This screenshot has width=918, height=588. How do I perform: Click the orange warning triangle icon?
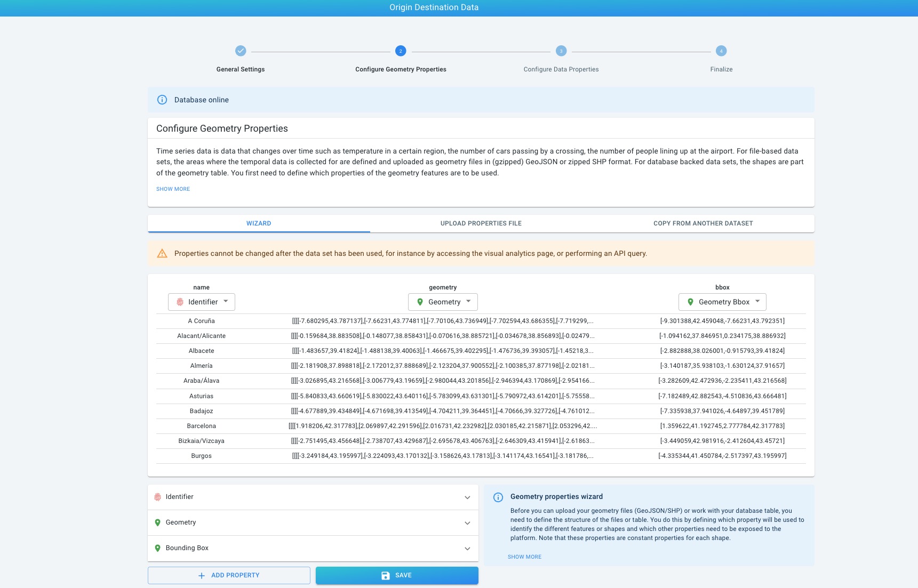click(x=162, y=254)
